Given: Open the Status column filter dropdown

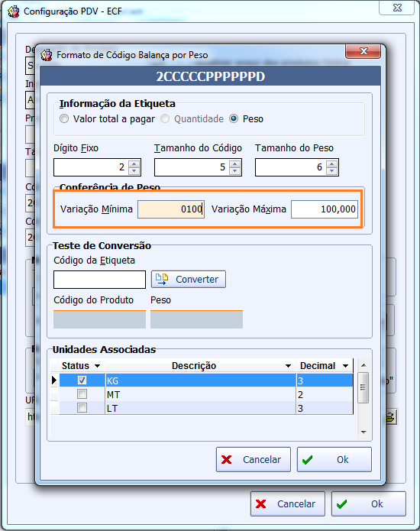Looking at the screenshot, I should pos(98,366).
